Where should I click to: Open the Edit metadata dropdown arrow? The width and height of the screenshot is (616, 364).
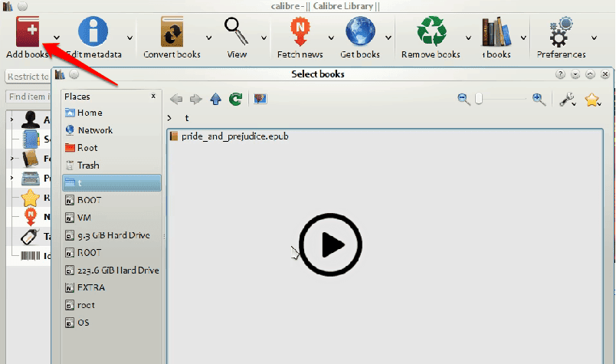(129, 38)
